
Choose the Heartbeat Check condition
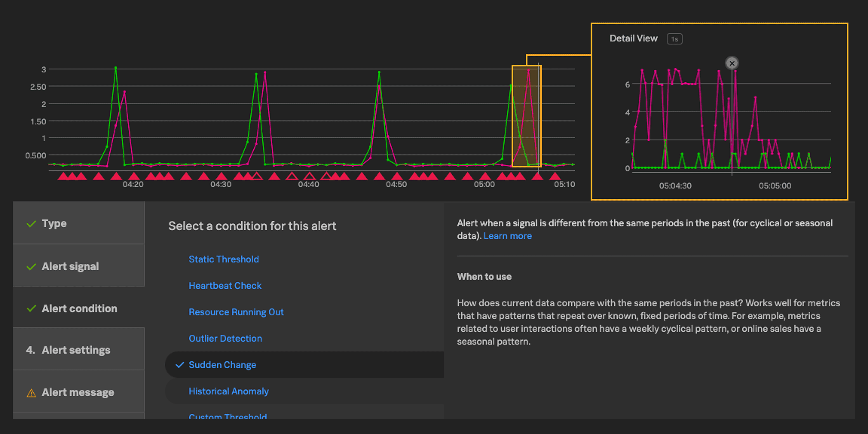tap(225, 285)
